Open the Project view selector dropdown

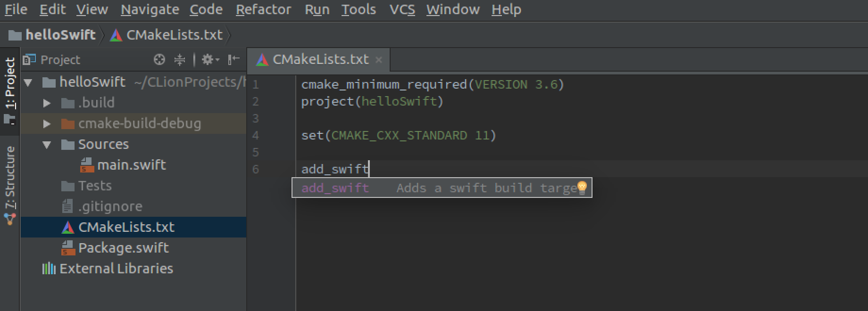click(x=52, y=60)
